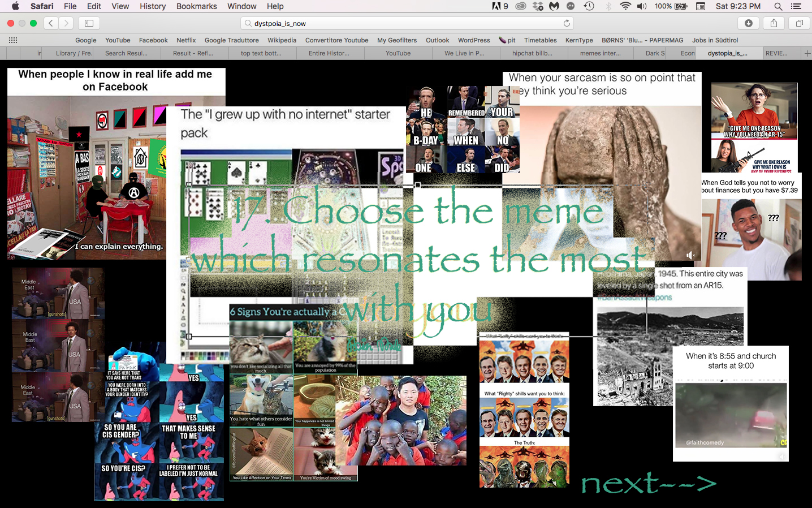Open Malwarebytes menu bar icon
812x508 pixels.
point(554,6)
